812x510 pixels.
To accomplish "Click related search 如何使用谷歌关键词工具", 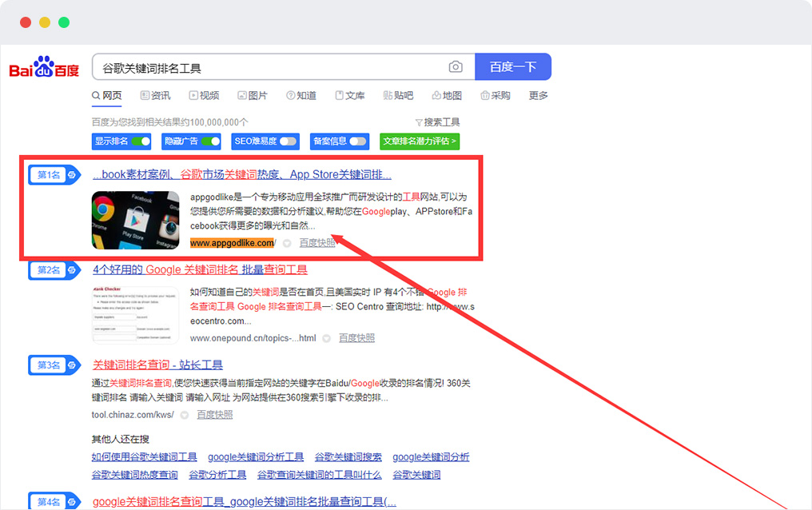I will click(145, 456).
